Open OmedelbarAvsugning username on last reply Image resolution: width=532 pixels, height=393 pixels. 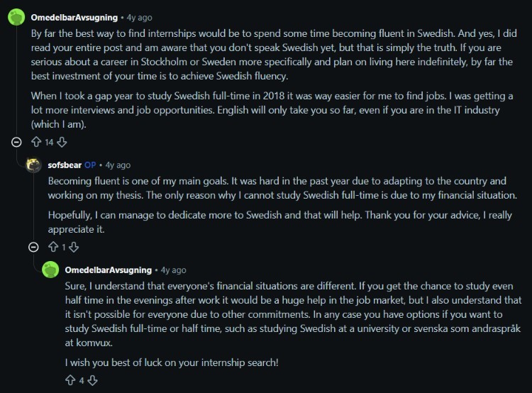[109, 270]
